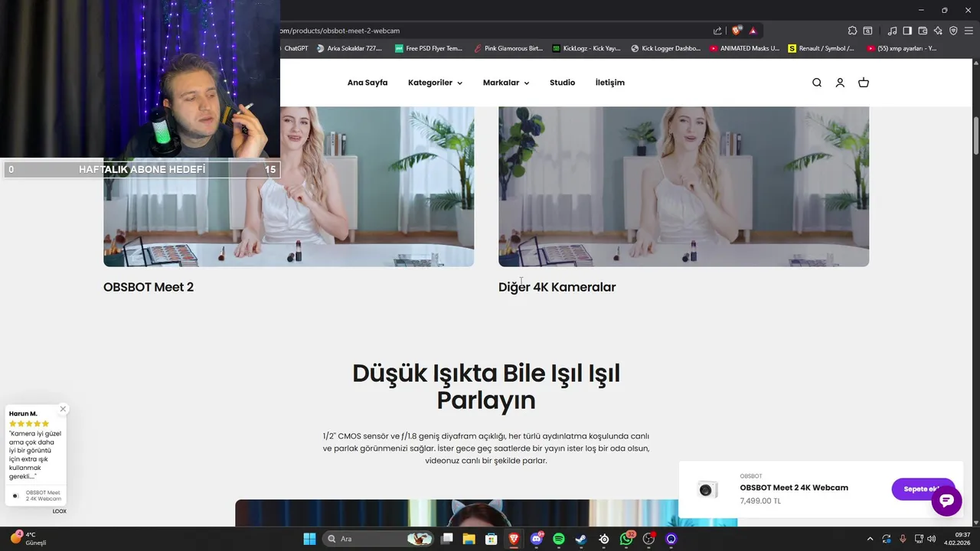Expand the Kategoriler dropdown menu
980x551 pixels.
435,83
